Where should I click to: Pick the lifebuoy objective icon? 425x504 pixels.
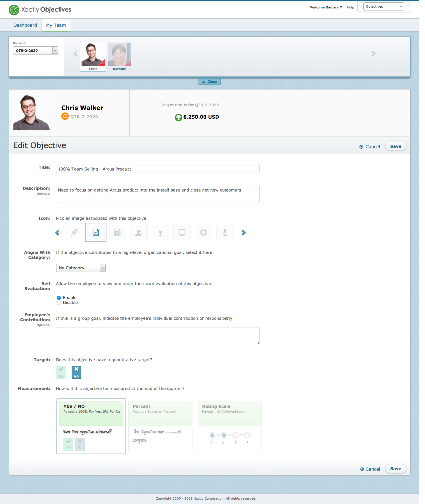(203, 232)
